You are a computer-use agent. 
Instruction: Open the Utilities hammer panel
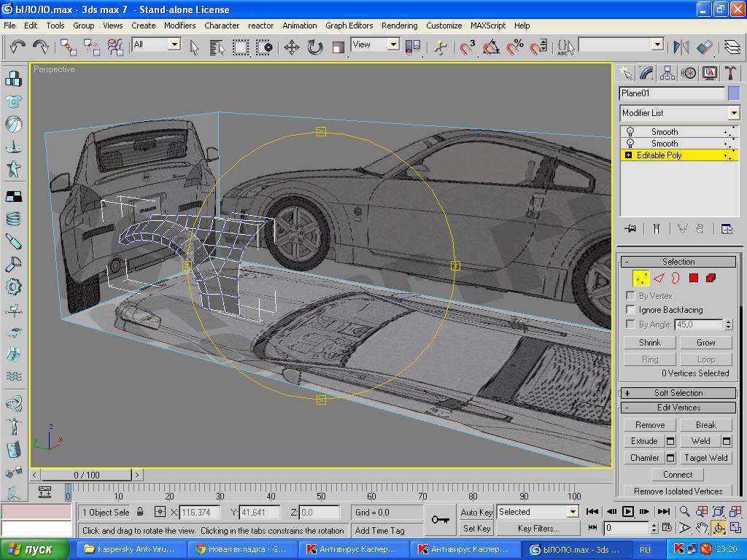click(x=730, y=73)
